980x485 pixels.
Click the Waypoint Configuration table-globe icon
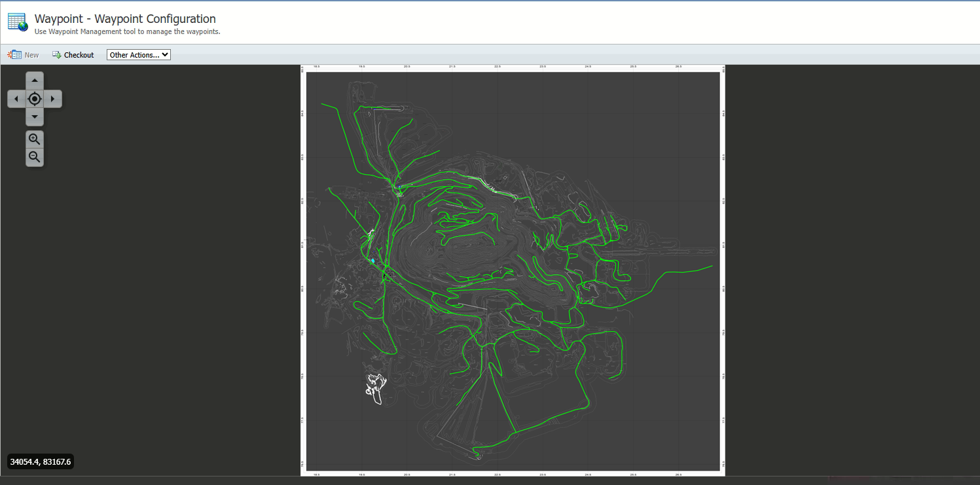[x=18, y=22]
